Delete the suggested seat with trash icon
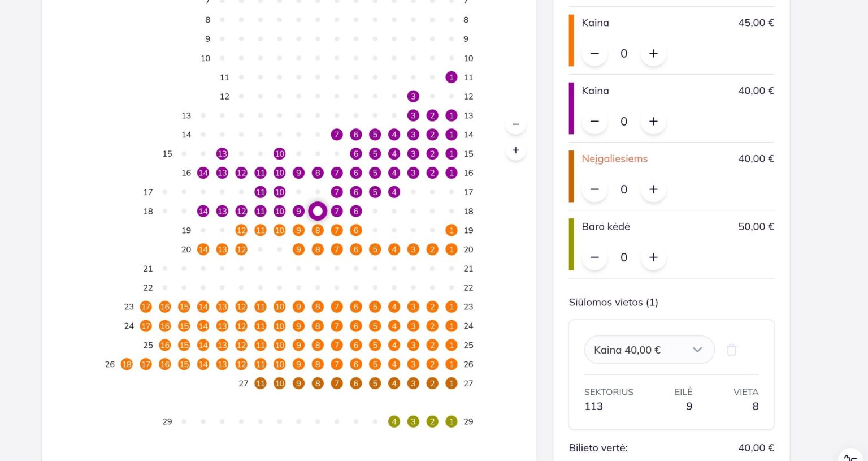 point(731,350)
